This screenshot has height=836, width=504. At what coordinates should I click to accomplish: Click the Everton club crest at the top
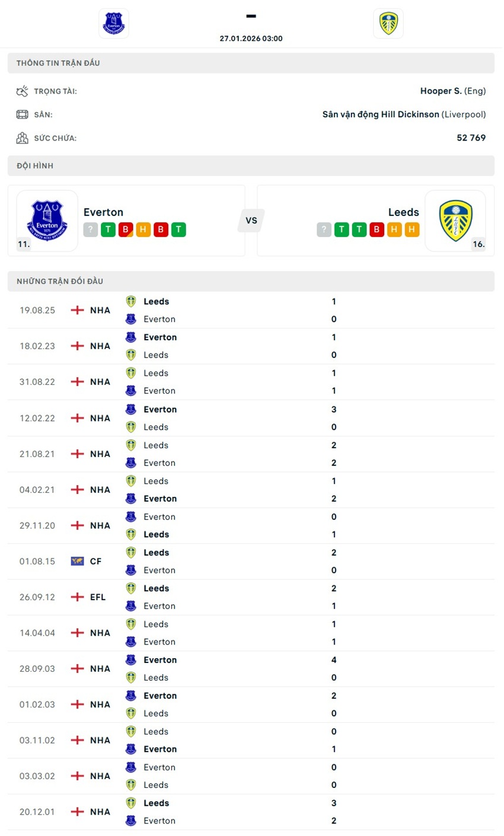[x=113, y=23]
